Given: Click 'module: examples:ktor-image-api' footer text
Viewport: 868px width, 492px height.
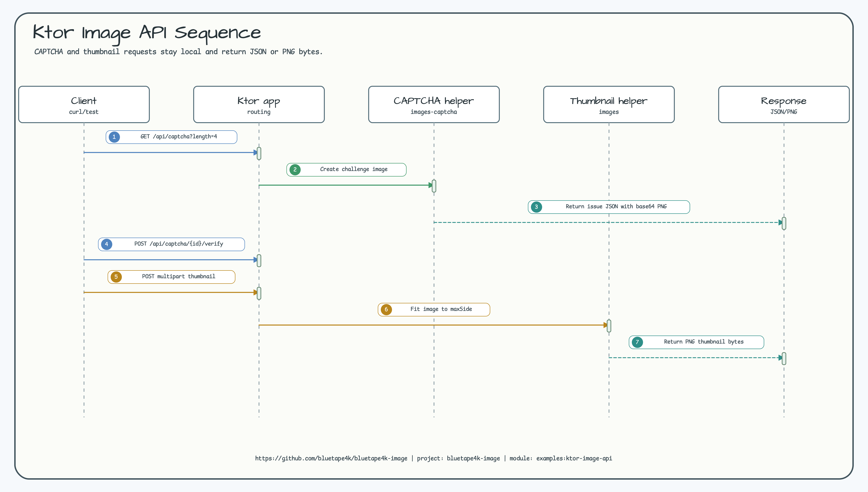Looking at the screenshot, I should [561, 458].
